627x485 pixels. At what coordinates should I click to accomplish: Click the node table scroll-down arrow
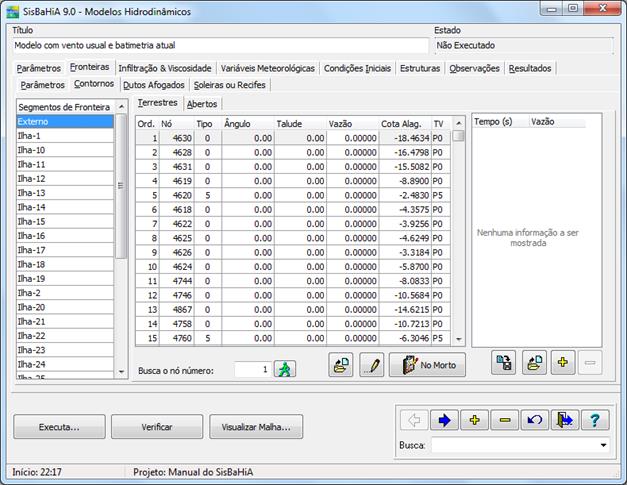[459, 339]
